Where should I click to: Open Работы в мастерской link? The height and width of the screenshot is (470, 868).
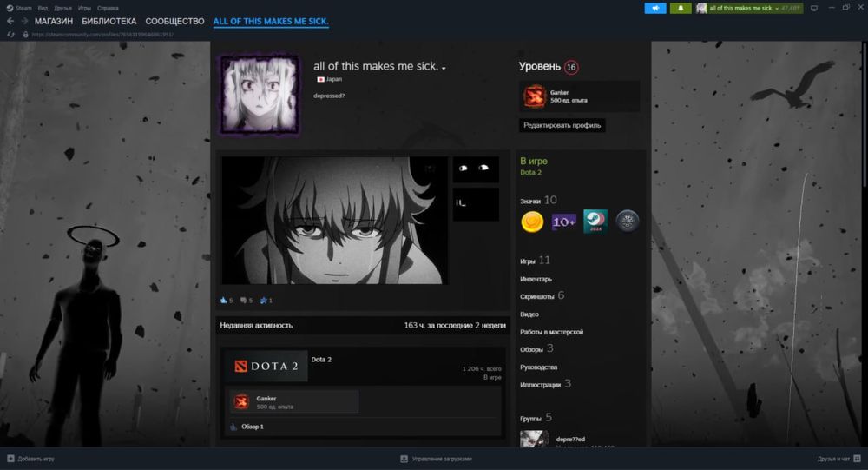pyautogui.click(x=551, y=332)
